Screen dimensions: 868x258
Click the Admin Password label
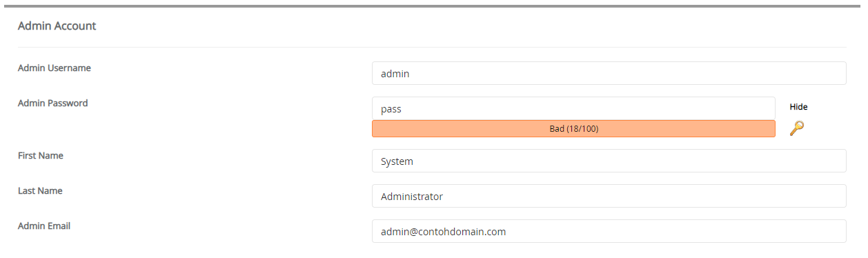[52, 103]
